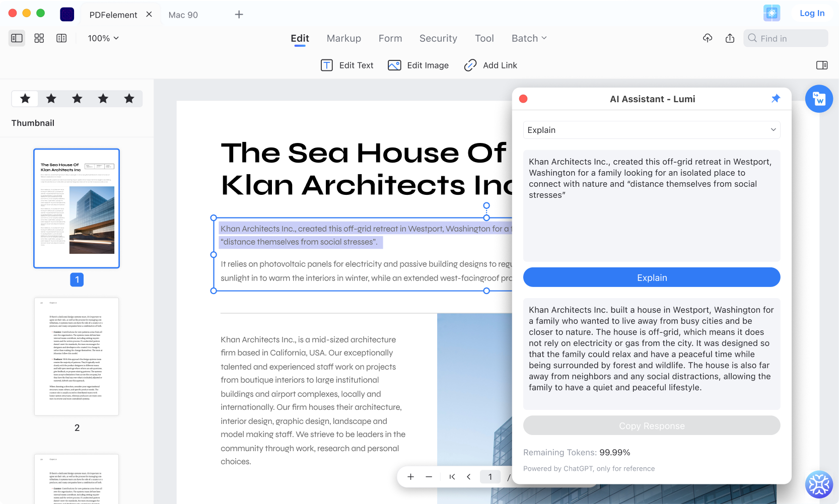Image resolution: width=839 pixels, height=504 pixels.
Task: Expand the Batch menu dropdown
Action: point(529,38)
